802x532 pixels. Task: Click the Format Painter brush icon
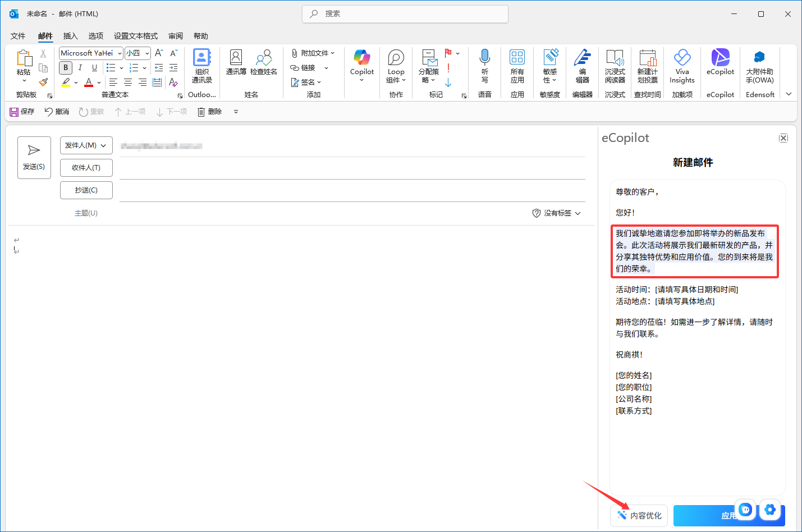click(x=43, y=82)
